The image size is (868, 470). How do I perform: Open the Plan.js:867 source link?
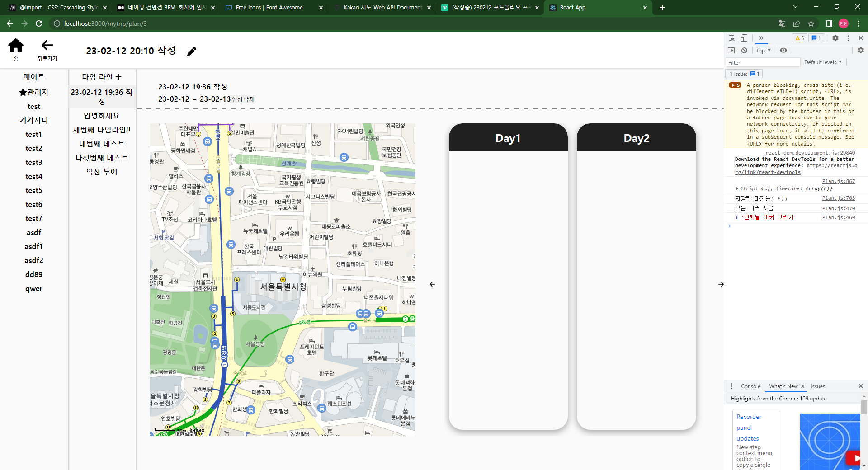(838, 181)
